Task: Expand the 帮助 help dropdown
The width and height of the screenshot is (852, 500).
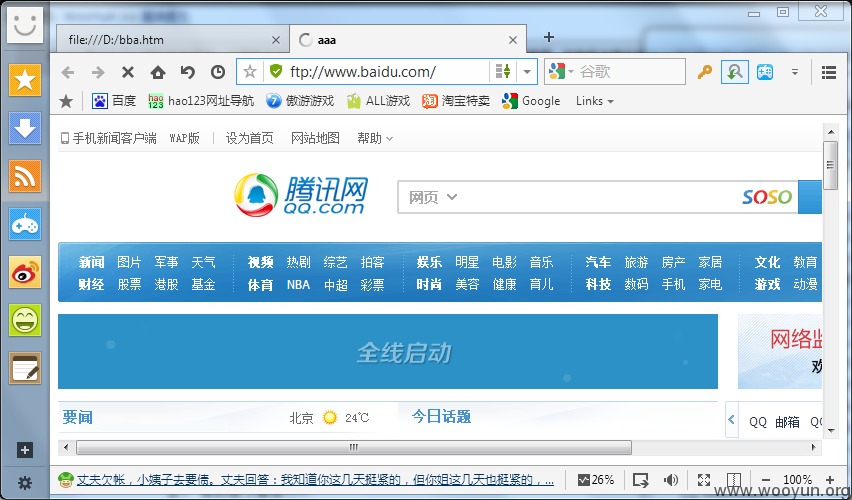Action: pyautogui.click(x=374, y=139)
